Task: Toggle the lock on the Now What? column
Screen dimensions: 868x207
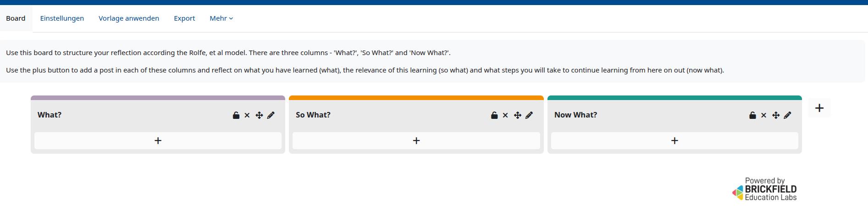Action: [x=752, y=115]
